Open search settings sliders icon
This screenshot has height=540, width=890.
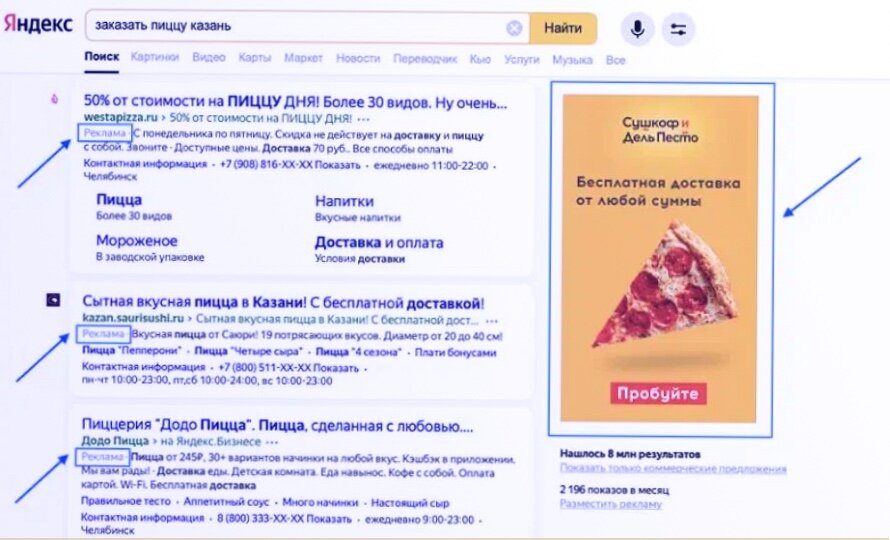[678, 29]
